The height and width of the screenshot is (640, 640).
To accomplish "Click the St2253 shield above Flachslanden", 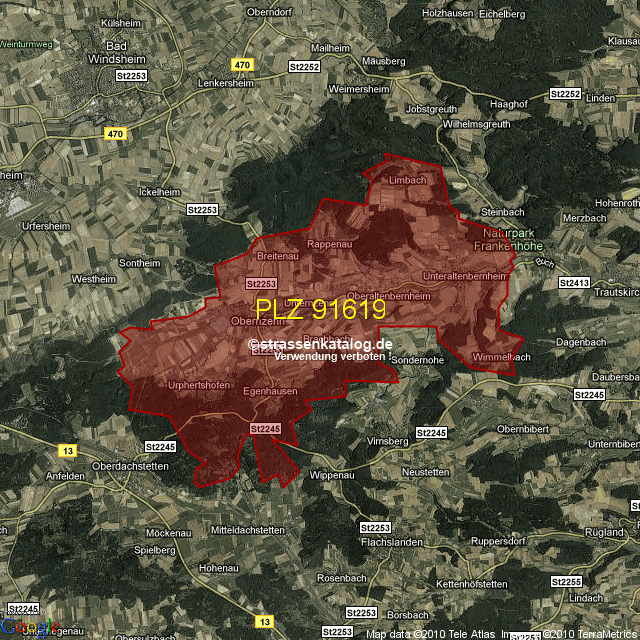I will tap(374, 527).
